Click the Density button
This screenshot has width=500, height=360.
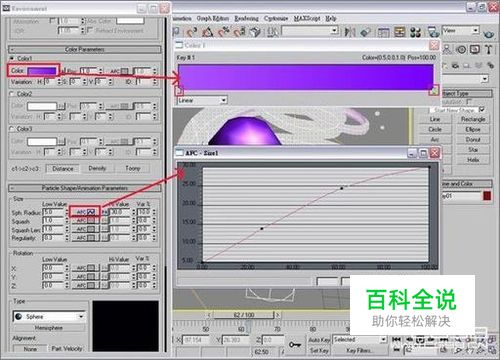[97, 168]
